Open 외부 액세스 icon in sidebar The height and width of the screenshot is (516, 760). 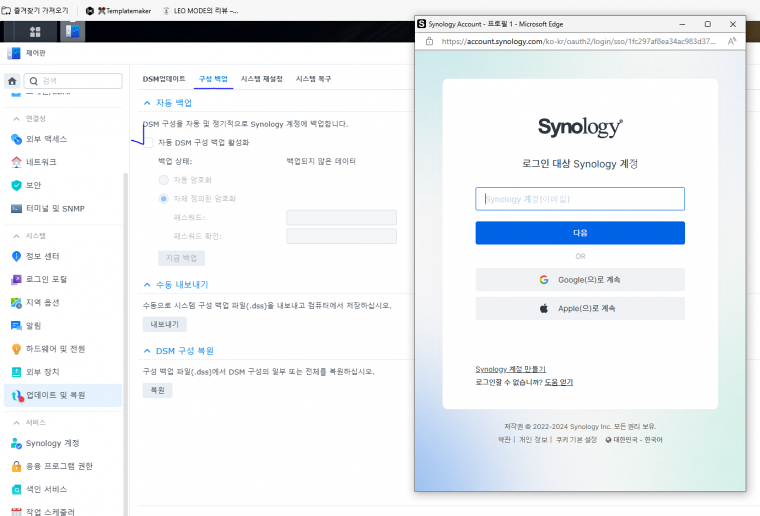pyautogui.click(x=16, y=139)
